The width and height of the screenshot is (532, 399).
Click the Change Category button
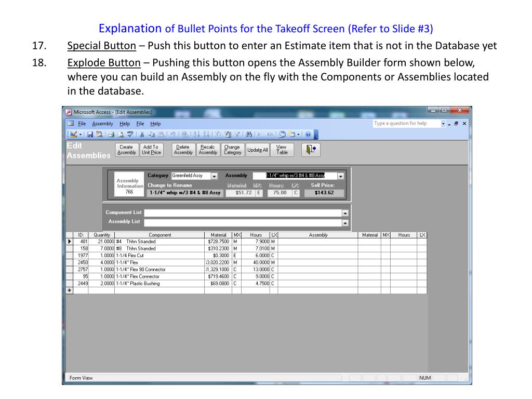pyautogui.click(x=233, y=150)
